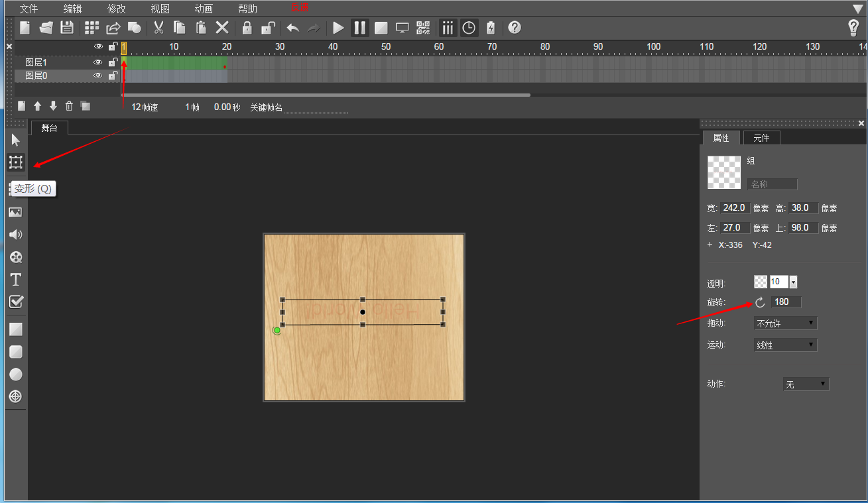Open the 动作 dropdown showing 无
This screenshot has width=868, height=503.
(806, 384)
